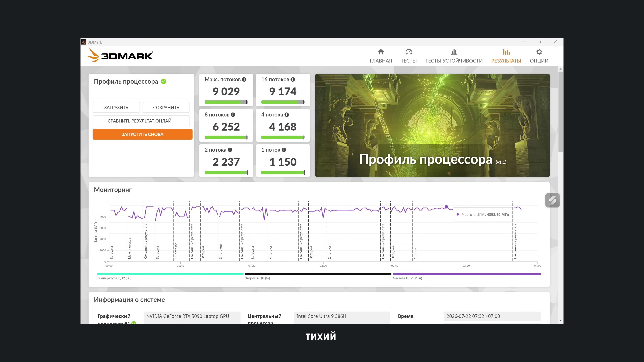Click the purple data point on the frequency graph
The image size is (644, 362).
click(446, 207)
